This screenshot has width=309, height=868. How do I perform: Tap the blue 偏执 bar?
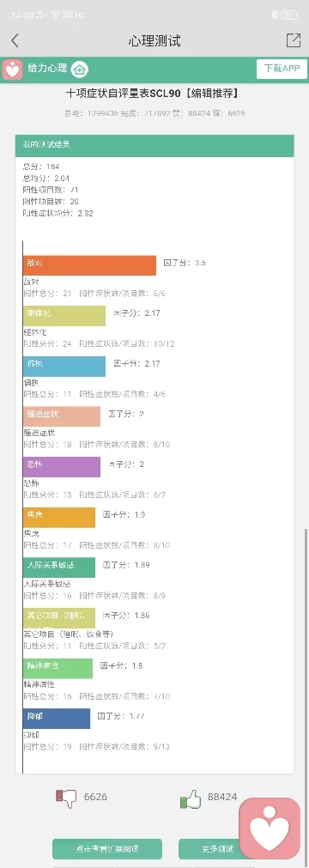point(64,366)
